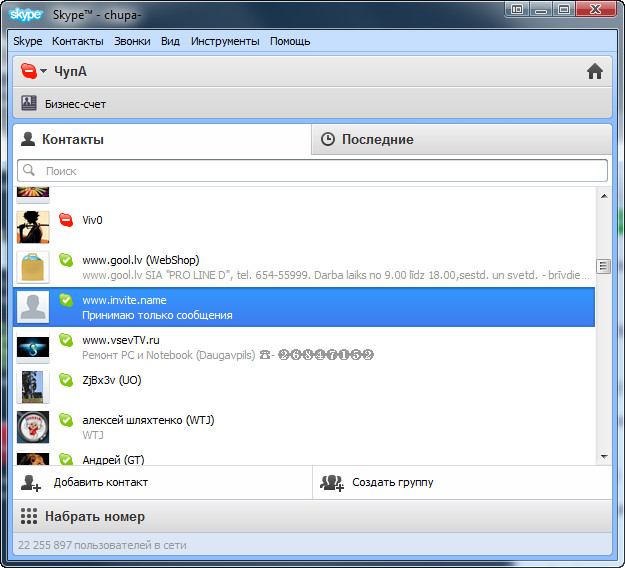Click online status icon of Андрей (GT)
Screen dimensions: 625x568
[x=66, y=459]
